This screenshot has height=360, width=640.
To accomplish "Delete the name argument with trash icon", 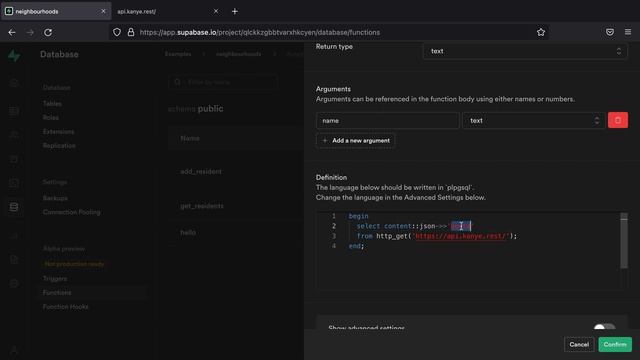I will point(618,120).
